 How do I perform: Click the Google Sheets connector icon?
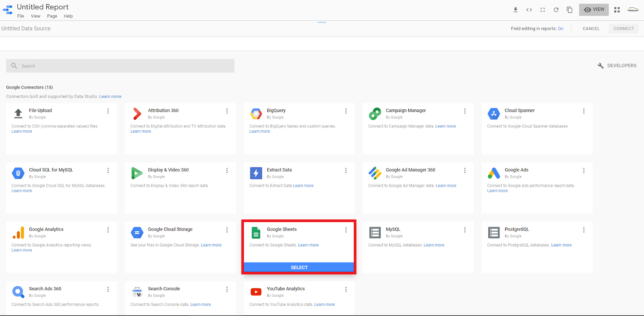point(256,233)
